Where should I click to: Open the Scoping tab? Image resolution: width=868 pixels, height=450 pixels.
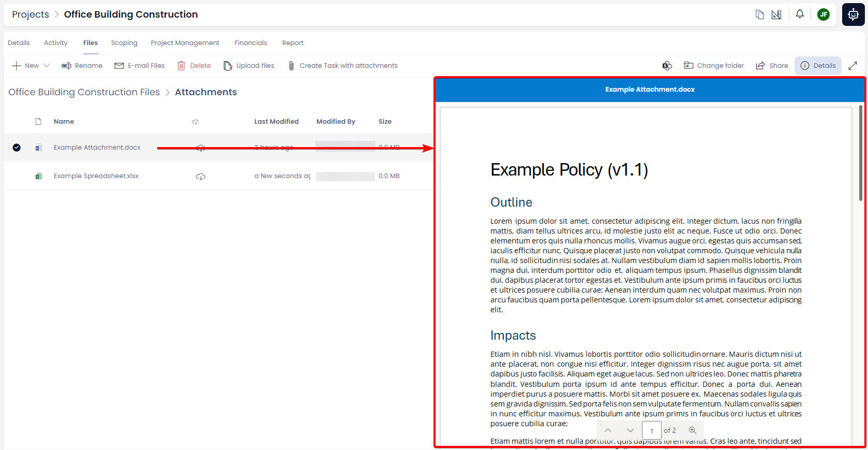pyautogui.click(x=124, y=43)
